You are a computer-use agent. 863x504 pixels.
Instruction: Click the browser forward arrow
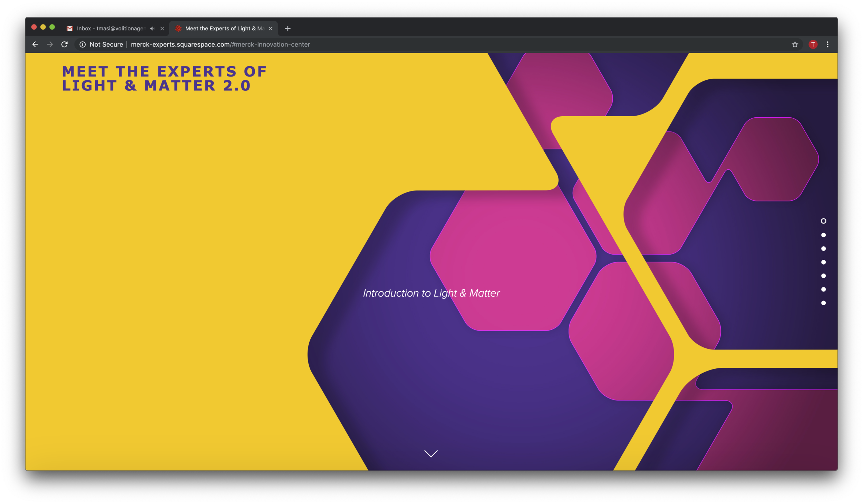pyautogui.click(x=50, y=45)
